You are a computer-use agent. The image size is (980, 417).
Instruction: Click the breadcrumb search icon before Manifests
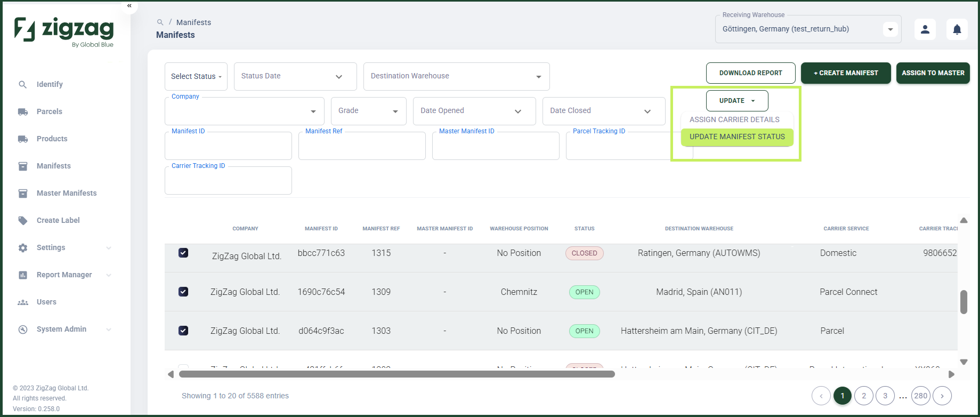(x=160, y=22)
